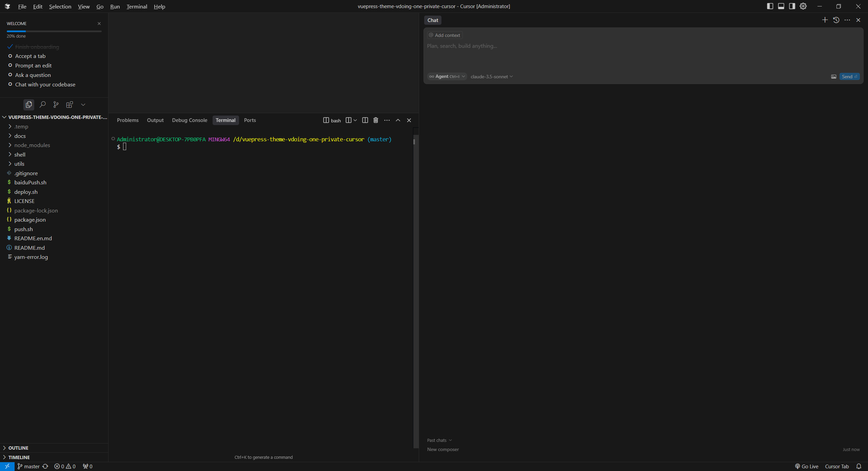
Task: Switch to the Problems tab
Action: coord(127,120)
